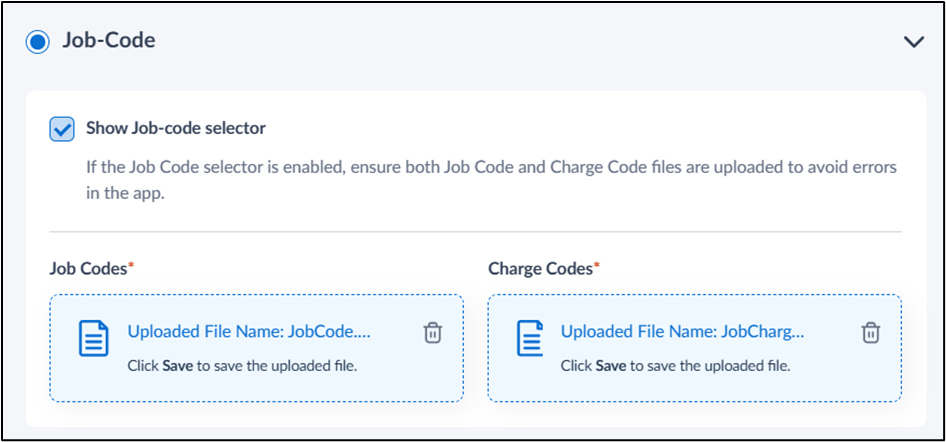
Task: Click the Job Codes upload drop area
Action: [x=256, y=348]
